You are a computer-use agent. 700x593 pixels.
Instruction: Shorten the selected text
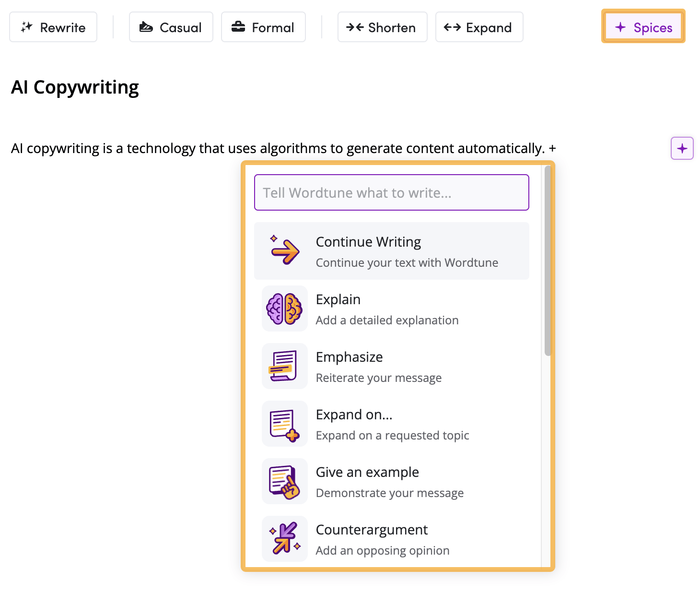[x=382, y=27]
